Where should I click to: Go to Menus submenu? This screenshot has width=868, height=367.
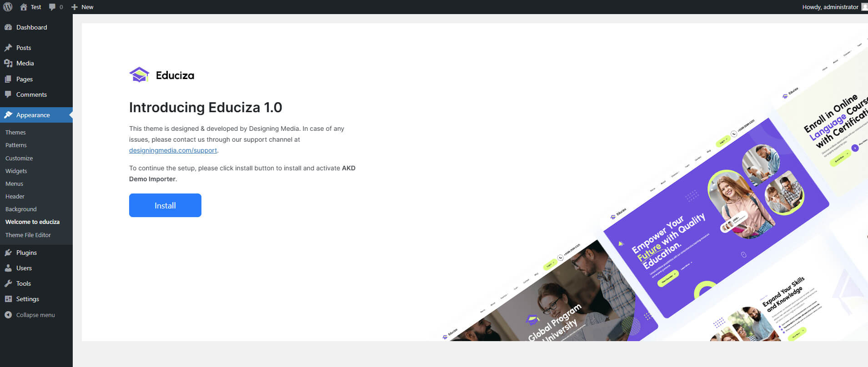click(x=14, y=183)
